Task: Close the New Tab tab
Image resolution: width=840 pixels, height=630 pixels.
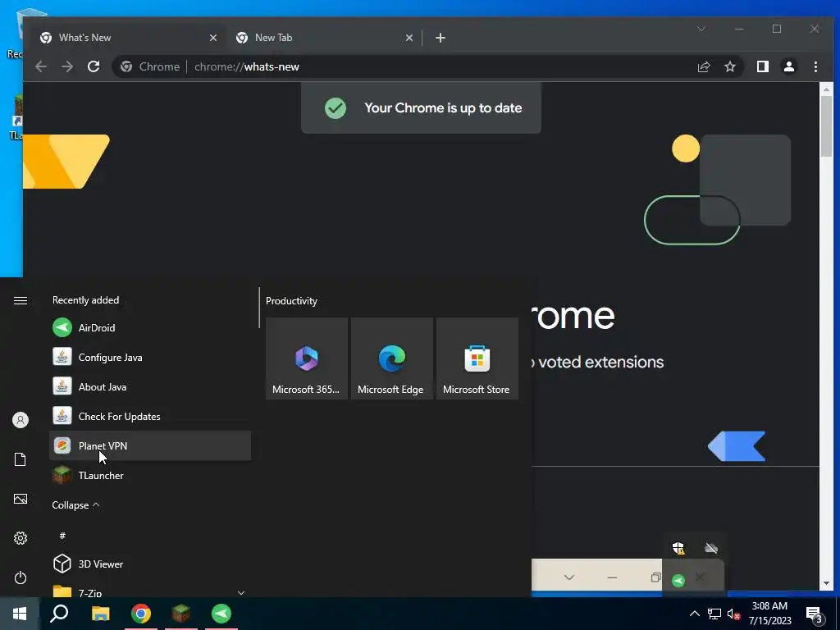Action: (x=409, y=38)
